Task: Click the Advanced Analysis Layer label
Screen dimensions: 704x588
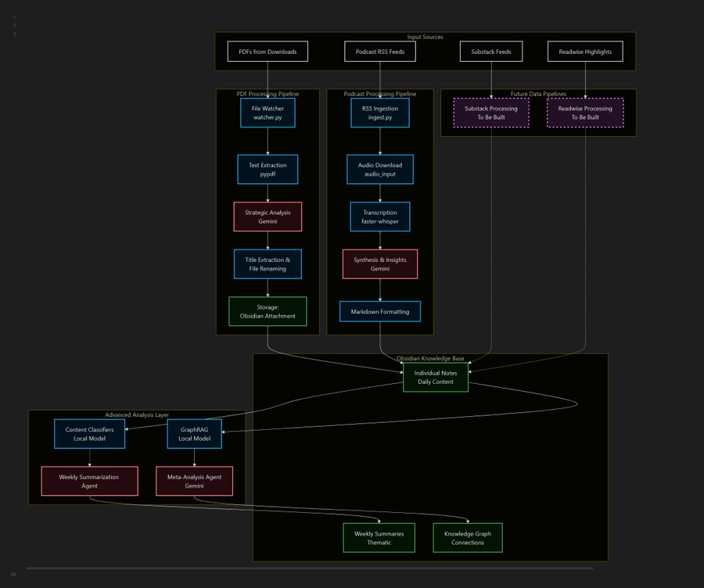Action: tap(137, 414)
